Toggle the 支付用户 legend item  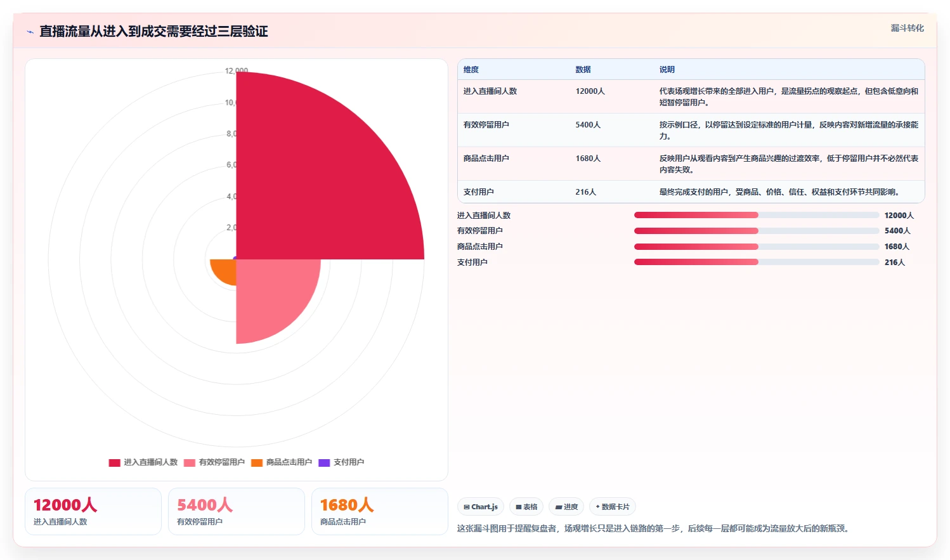(x=341, y=462)
